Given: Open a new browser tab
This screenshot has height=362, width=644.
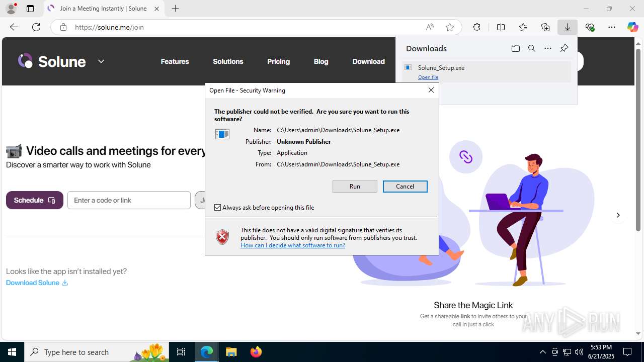Looking at the screenshot, I should (175, 9).
